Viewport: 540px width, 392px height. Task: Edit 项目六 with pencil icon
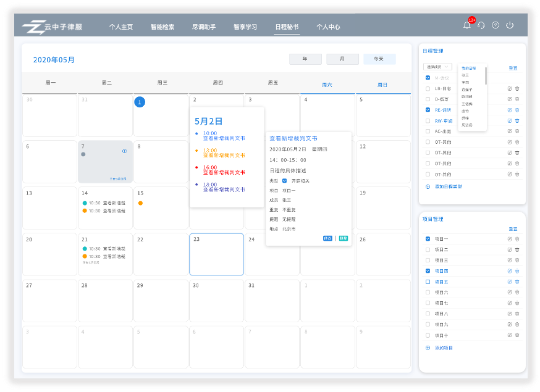coord(510,292)
